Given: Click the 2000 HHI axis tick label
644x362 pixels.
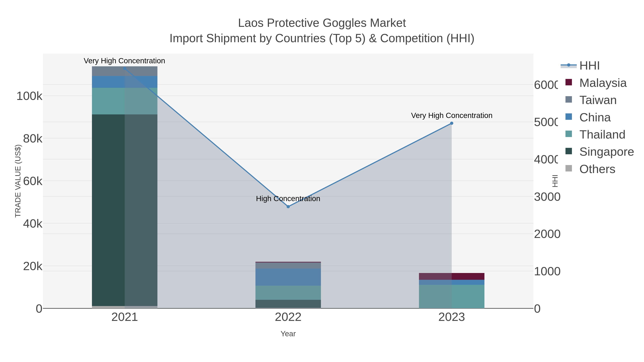Looking at the screenshot, I should coord(547,234).
